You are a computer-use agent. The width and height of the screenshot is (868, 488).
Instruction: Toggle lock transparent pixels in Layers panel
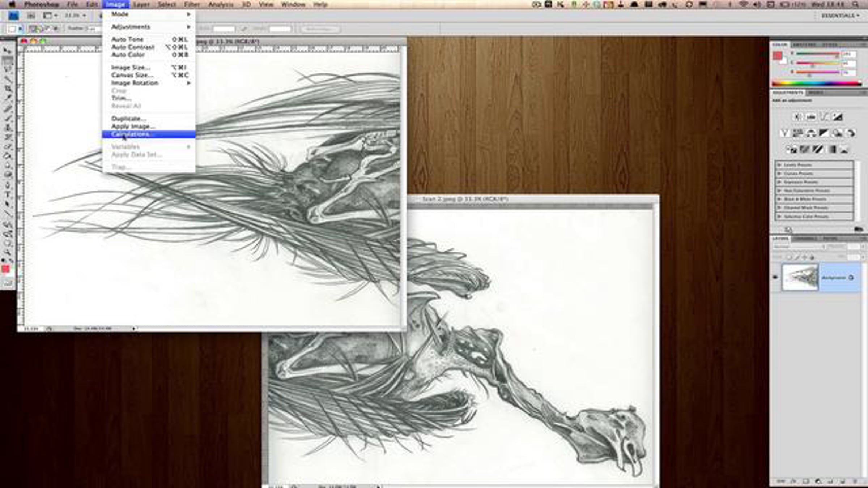point(789,257)
